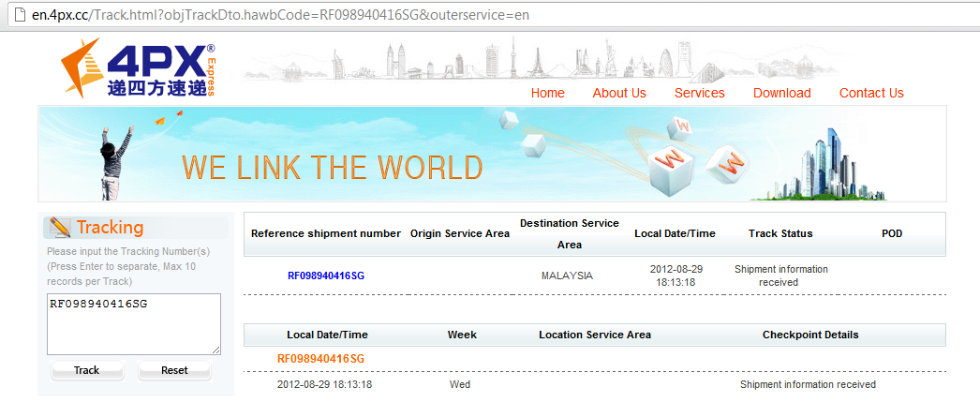The height and width of the screenshot is (417, 980).
Task: Open the Download menu item
Action: [x=782, y=93]
